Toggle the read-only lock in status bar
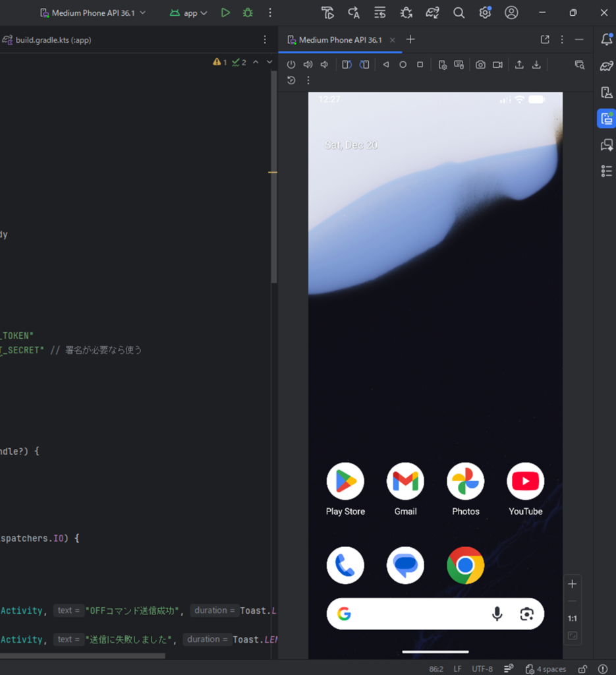This screenshot has height=675, width=616. coord(582,669)
